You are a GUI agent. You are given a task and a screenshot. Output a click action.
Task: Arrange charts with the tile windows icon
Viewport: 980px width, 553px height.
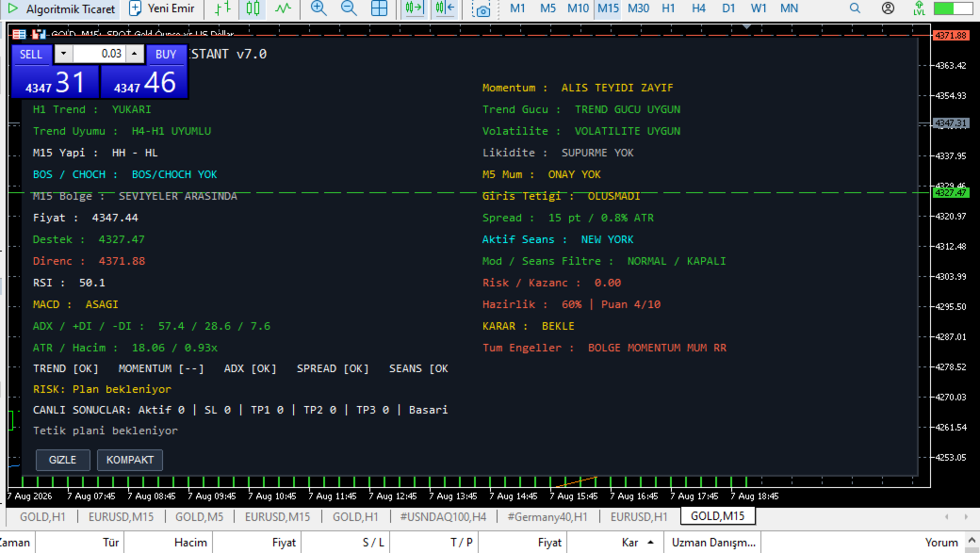point(380,8)
